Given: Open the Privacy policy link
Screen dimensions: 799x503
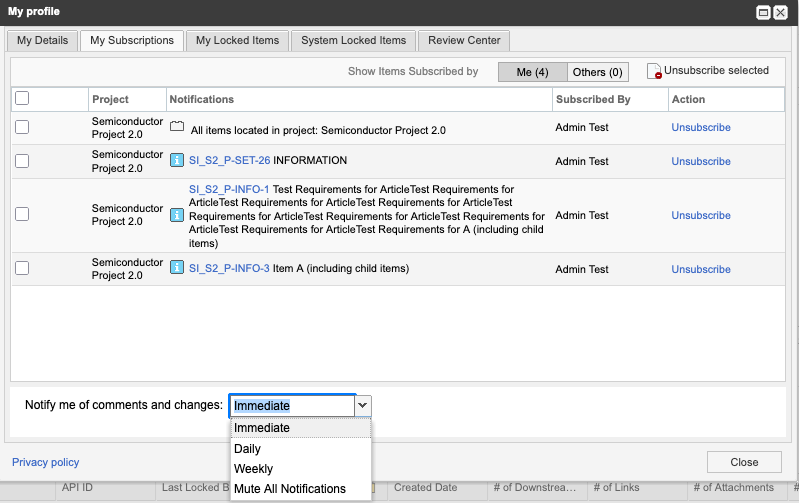Looking at the screenshot, I should (45, 462).
